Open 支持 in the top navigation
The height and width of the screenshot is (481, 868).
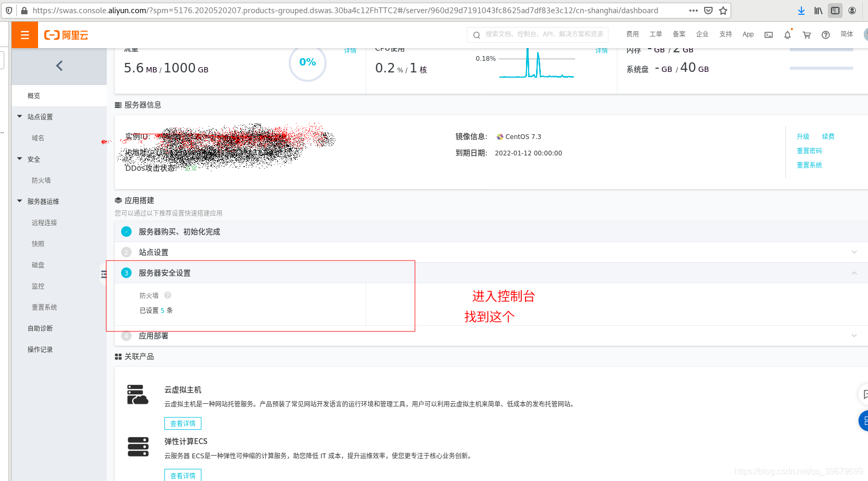point(725,34)
